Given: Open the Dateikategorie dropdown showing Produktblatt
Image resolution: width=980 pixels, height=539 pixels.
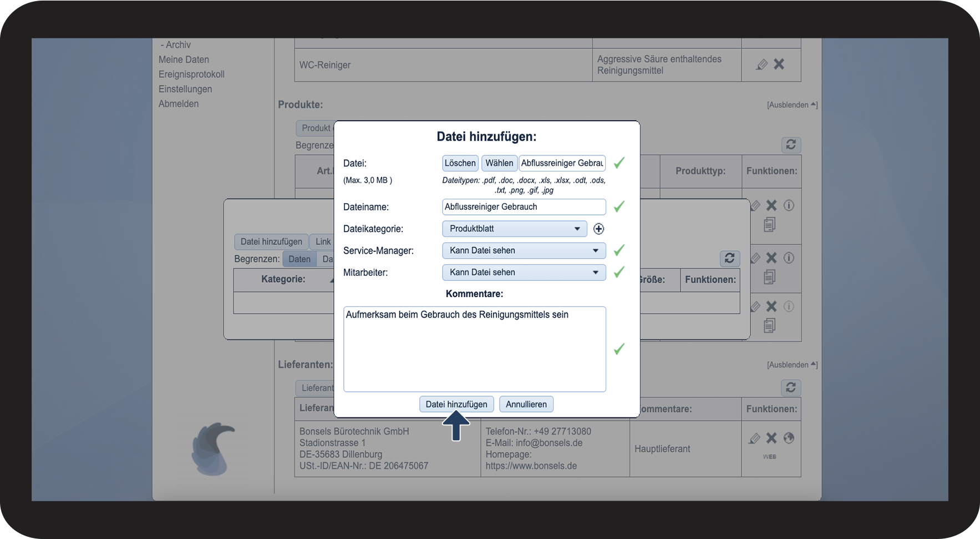Looking at the screenshot, I should pyautogui.click(x=515, y=229).
